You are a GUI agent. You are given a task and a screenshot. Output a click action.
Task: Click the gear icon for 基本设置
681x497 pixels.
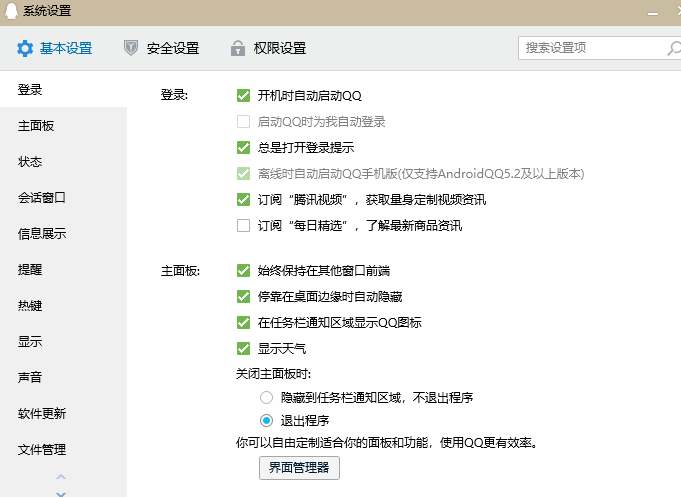[25, 48]
